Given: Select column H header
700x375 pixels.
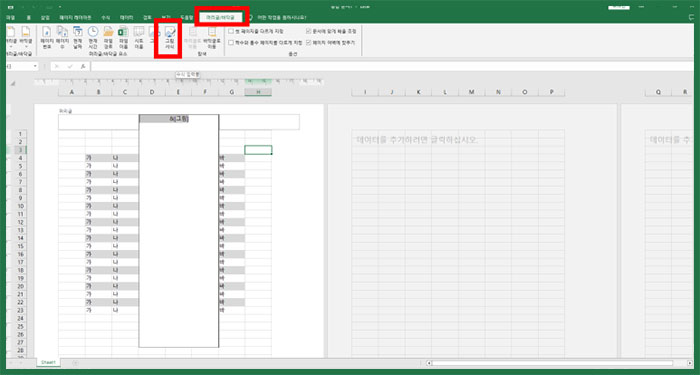Looking at the screenshot, I should (x=258, y=92).
